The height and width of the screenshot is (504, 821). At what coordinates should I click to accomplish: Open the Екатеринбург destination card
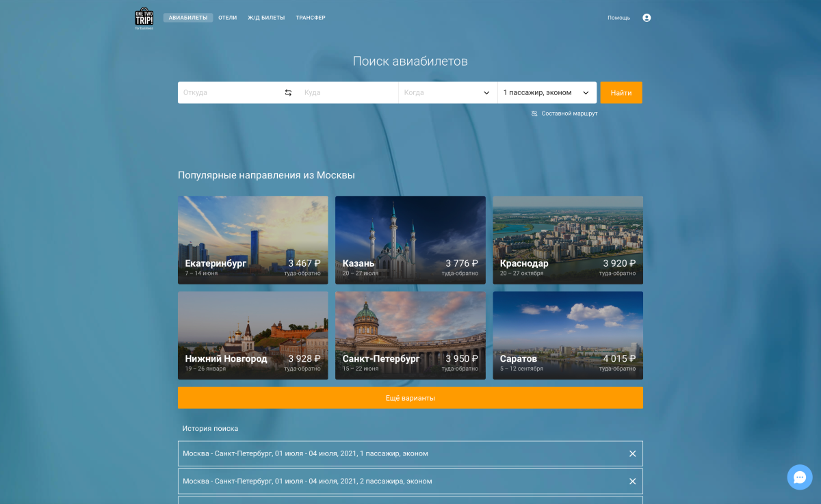(253, 240)
